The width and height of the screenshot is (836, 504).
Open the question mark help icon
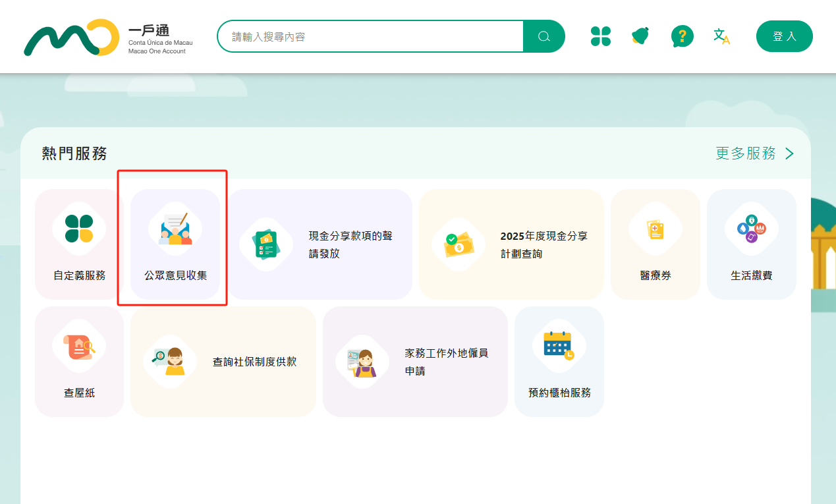point(682,36)
